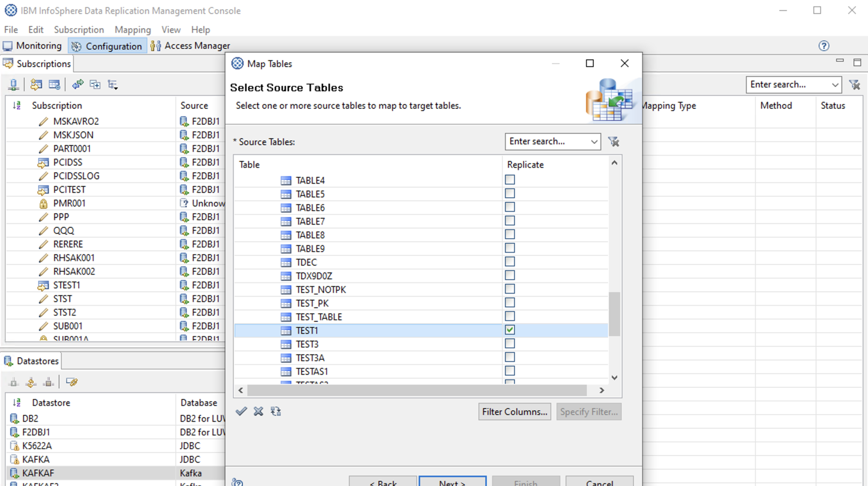This screenshot has width=868, height=486.
Task: Click the first Subscriptions toolbar datastore icon
Action: (x=13, y=84)
